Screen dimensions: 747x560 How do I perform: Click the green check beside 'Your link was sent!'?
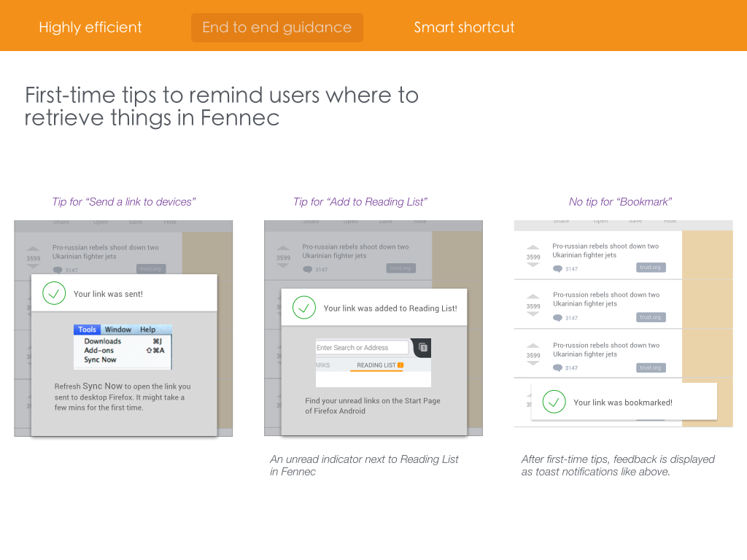54,293
